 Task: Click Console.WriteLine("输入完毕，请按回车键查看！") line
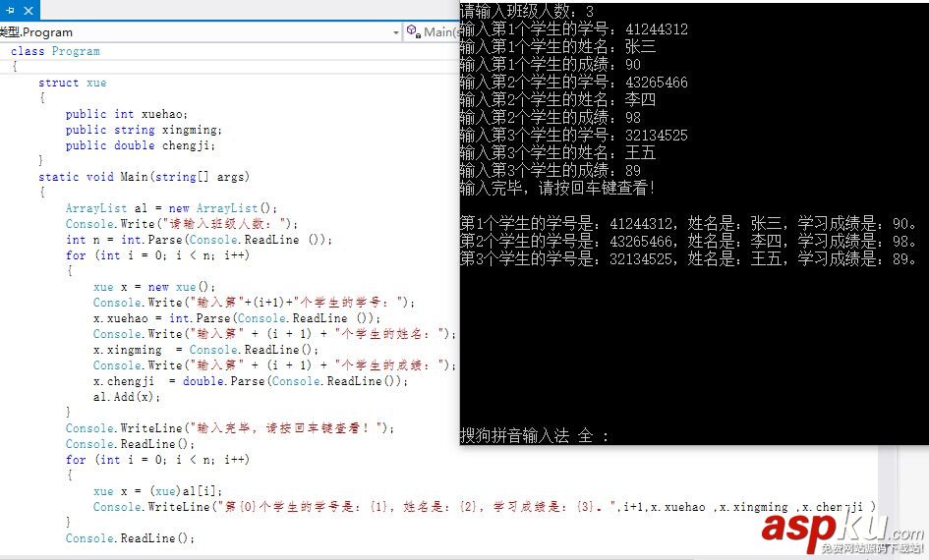pos(230,428)
